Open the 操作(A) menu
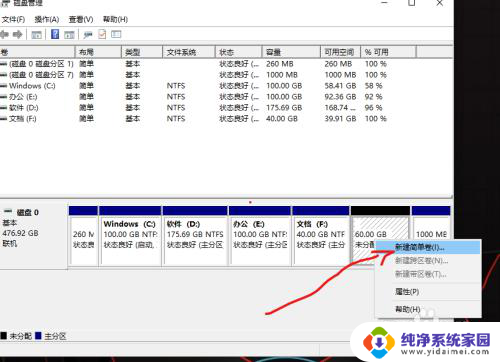 click(47, 19)
